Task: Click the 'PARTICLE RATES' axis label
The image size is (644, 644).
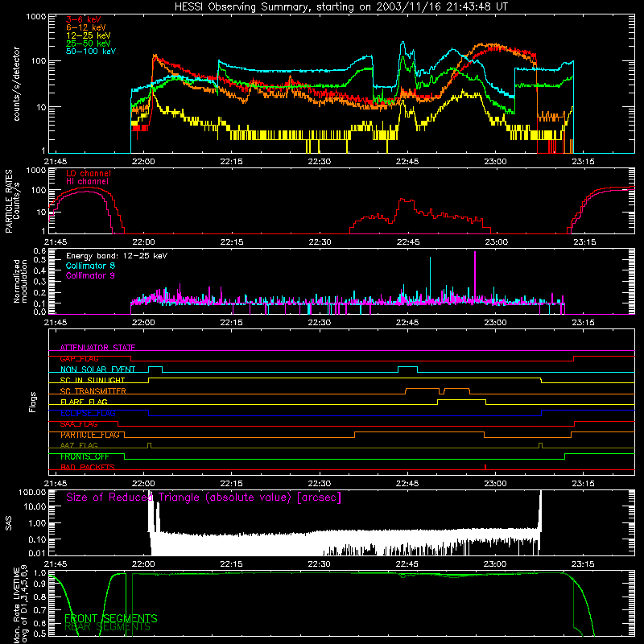Action: click(9, 201)
